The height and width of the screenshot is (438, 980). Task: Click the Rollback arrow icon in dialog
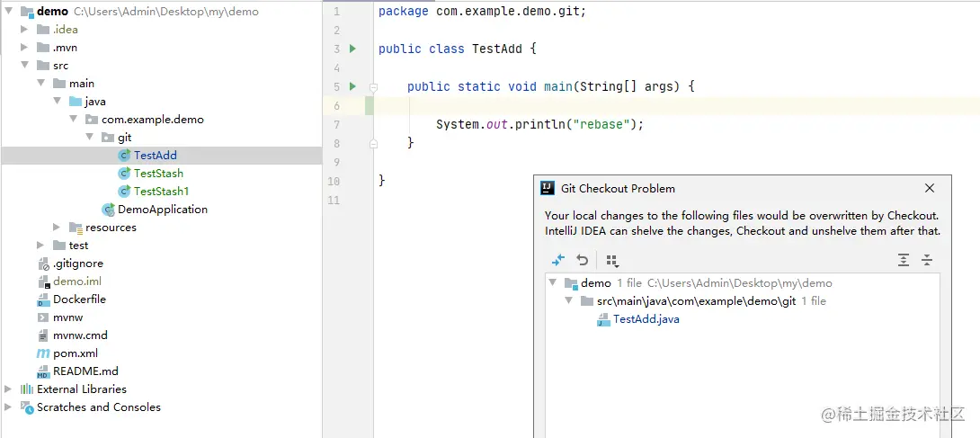click(582, 260)
